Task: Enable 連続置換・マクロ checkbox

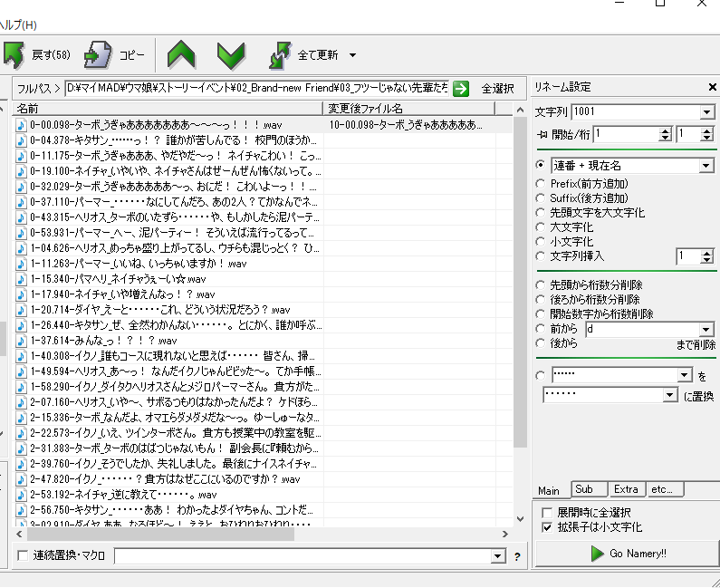Action: click(x=22, y=555)
